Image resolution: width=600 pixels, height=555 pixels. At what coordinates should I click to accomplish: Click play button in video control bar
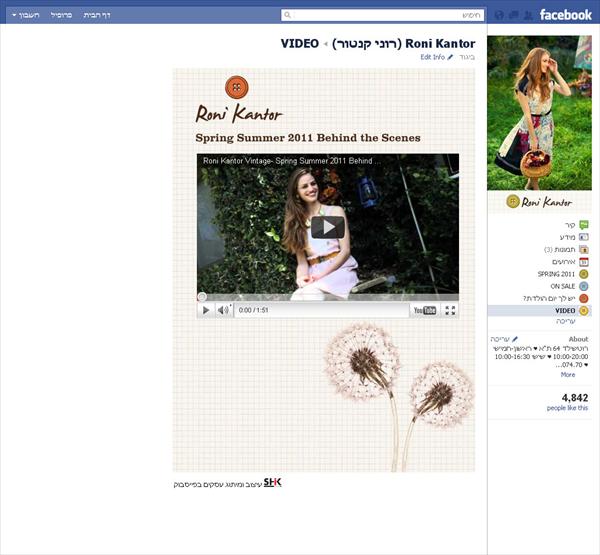click(206, 310)
